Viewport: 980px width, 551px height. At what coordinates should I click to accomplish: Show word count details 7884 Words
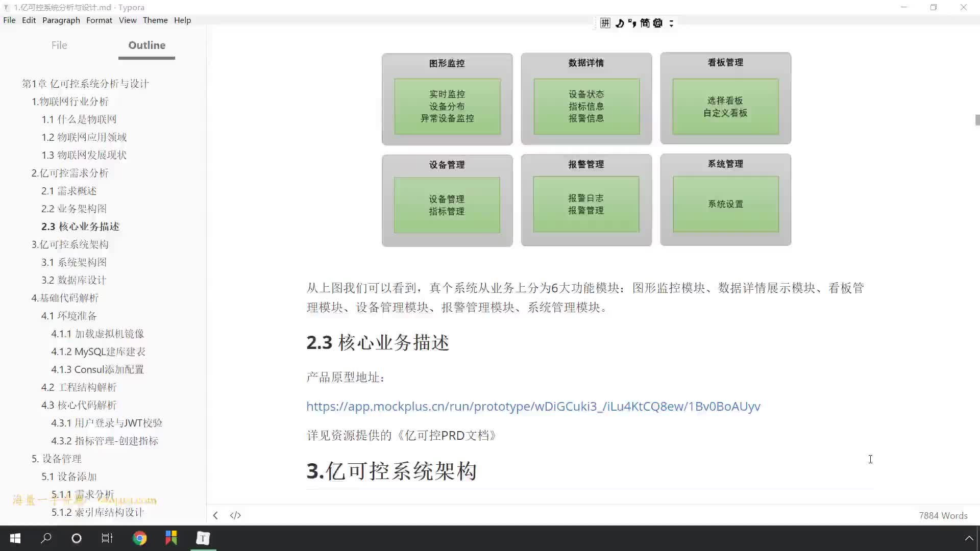[x=943, y=515]
